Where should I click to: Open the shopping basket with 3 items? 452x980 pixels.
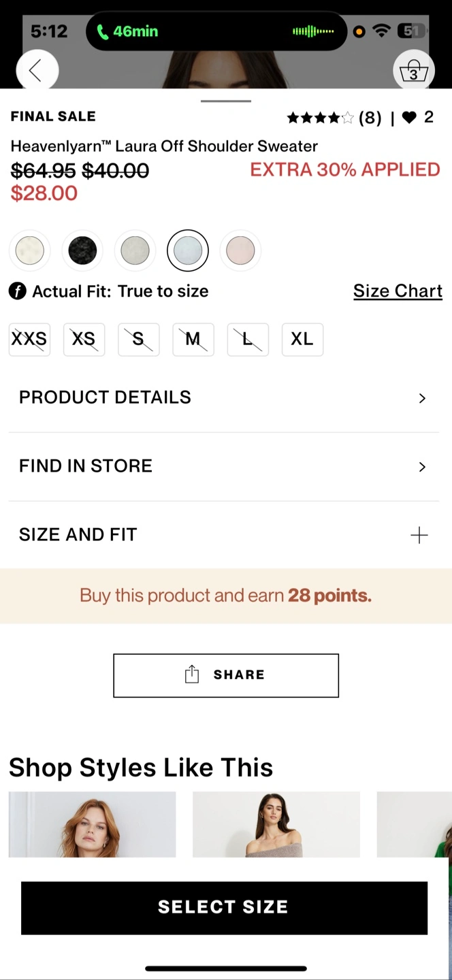413,70
